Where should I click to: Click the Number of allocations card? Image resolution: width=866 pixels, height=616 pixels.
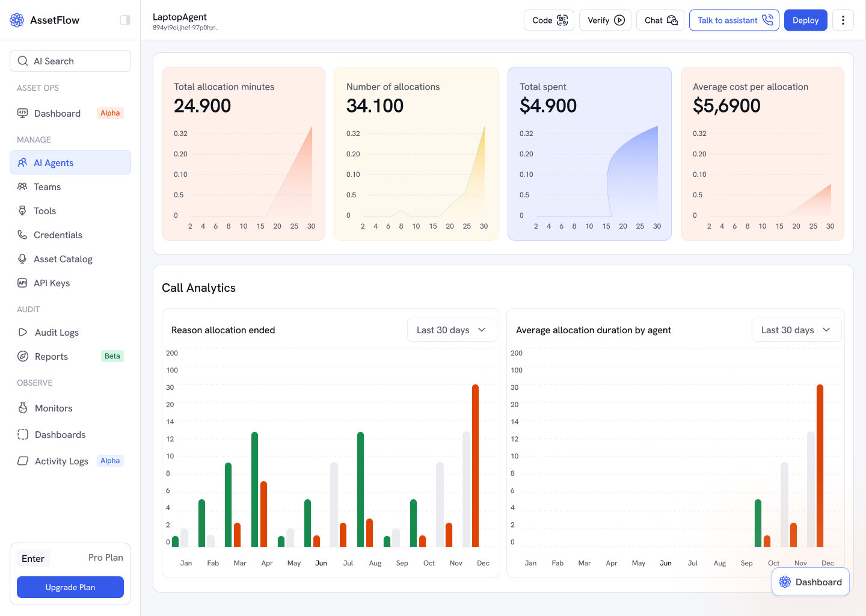tap(416, 153)
